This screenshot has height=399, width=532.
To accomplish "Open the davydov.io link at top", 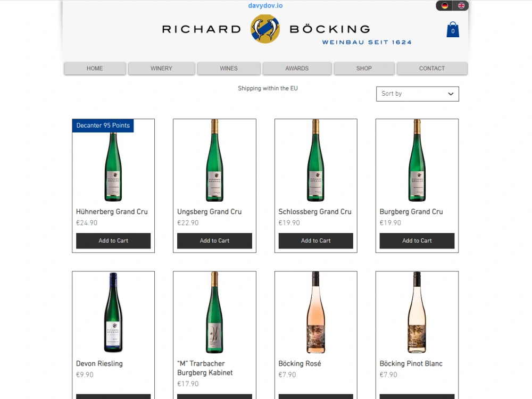I will (x=265, y=5).
